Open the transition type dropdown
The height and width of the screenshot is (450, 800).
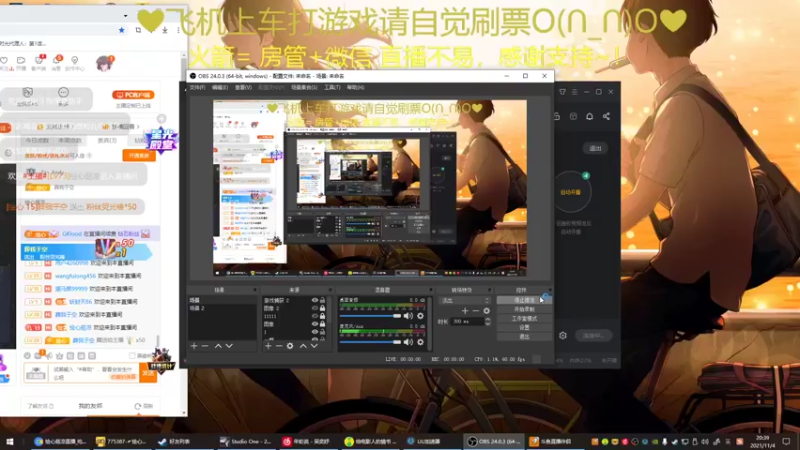tap(464, 301)
